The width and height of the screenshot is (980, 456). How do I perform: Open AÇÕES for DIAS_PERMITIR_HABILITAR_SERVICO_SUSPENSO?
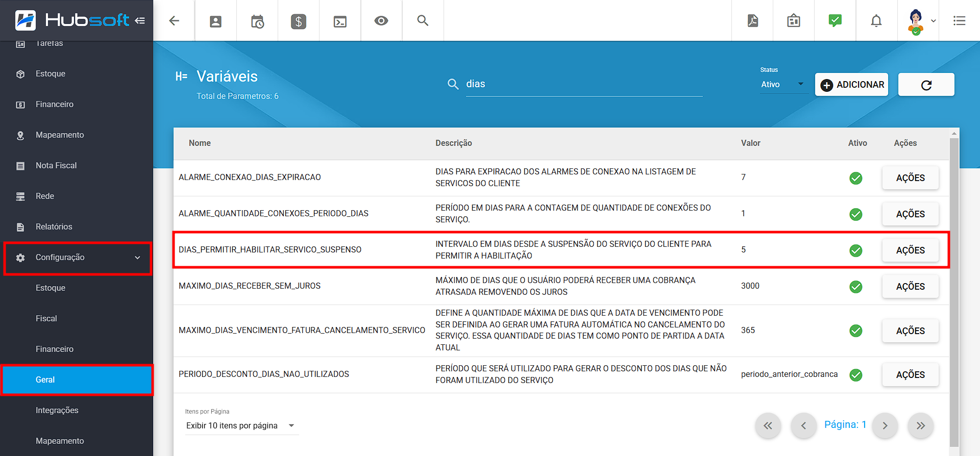[x=911, y=250]
